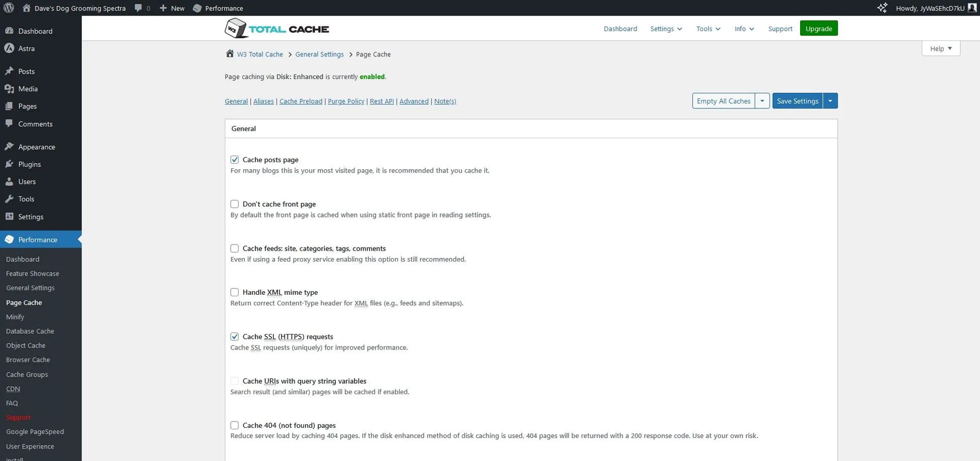Expand the Help panel
Screen dimensions: 980x461
click(x=941, y=48)
